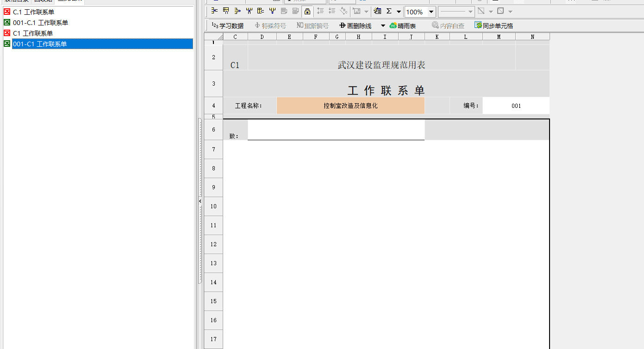Click the orange 控制室改造及信息化 project name cell
The height and width of the screenshot is (349, 644).
click(350, 106)
